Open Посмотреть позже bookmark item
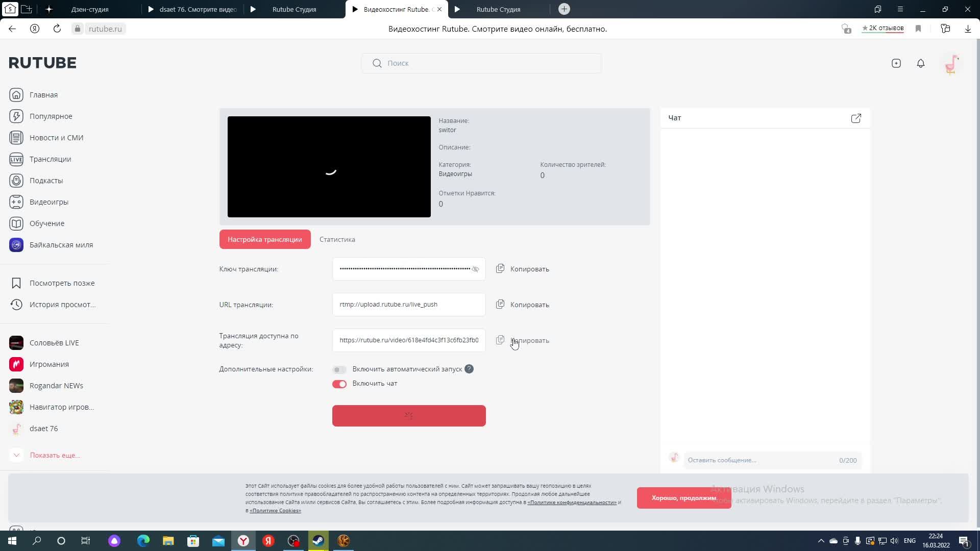 pos(62,283)
